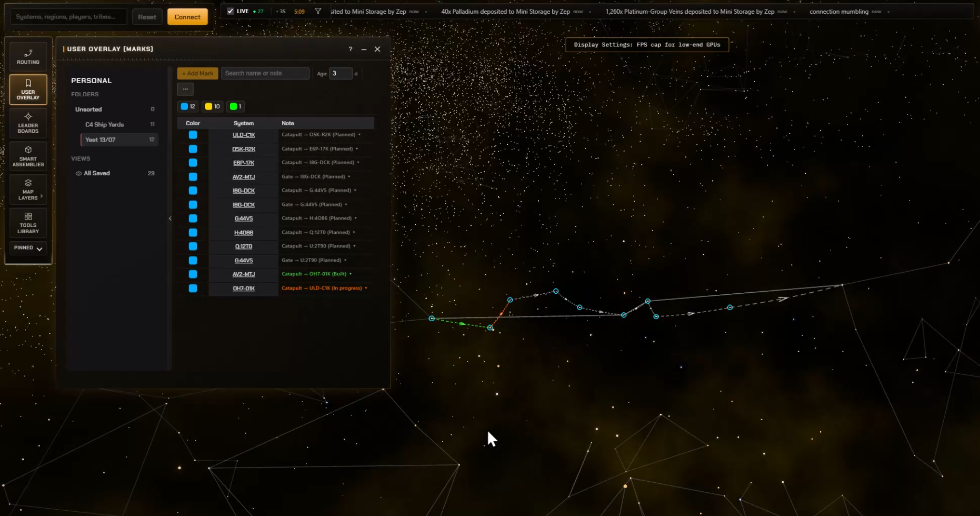This screenshot has width=980, height=516.
Task: Toggle the LIVE feed checkbox
Action: (x=230, y=11)
